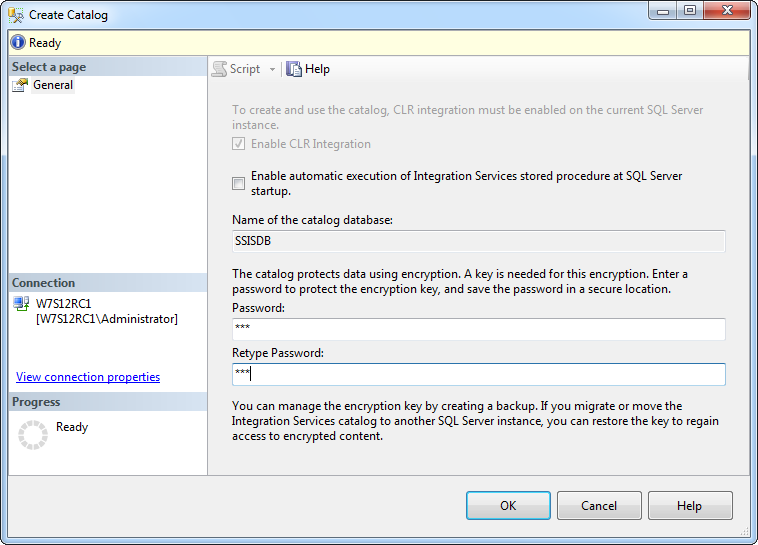This screenshot has width=758, height=545.
Task: Click the Create Catalog title bar icon
Action: click(16, 15)
